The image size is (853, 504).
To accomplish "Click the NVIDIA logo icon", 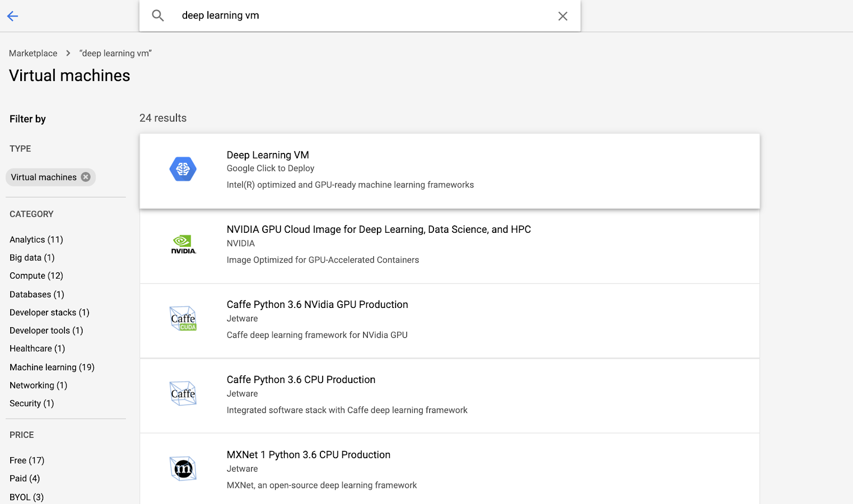I will tap(183, 244).
